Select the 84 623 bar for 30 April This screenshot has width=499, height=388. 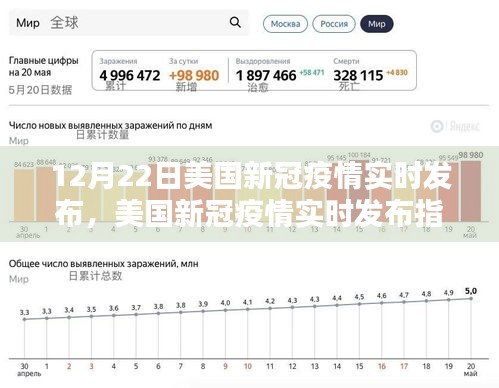tap(24, 195)
